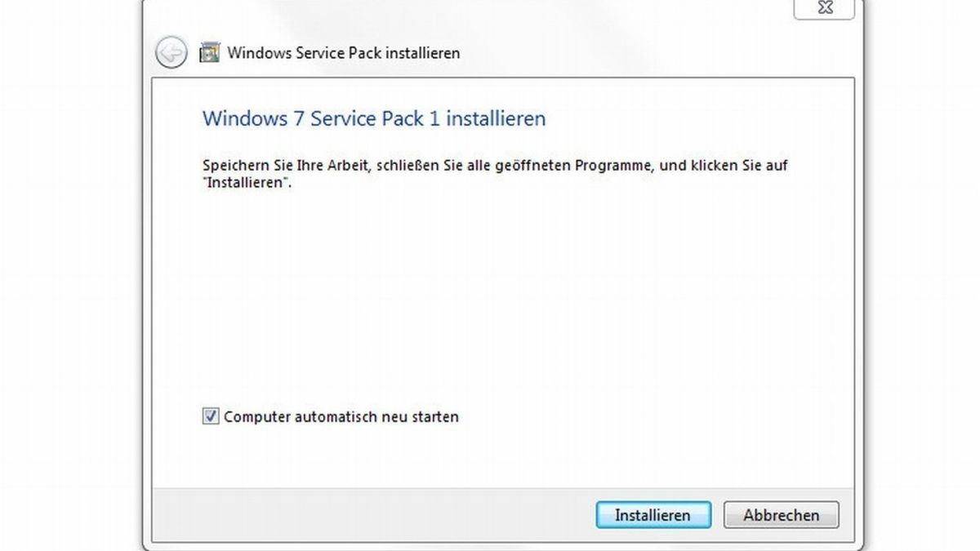Click the 'Windows Service Pack installieren' title text

point(345,52)
